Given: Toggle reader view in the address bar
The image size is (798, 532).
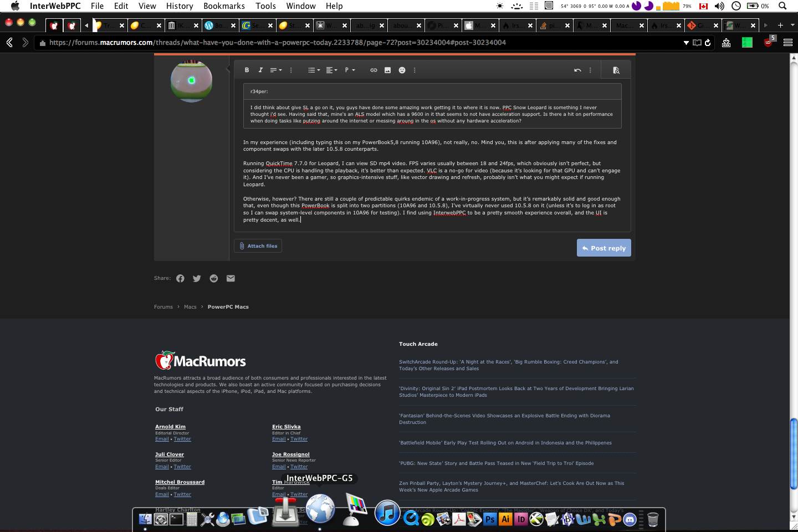Looking at the screenshot, I should click(x=697, y=43).
